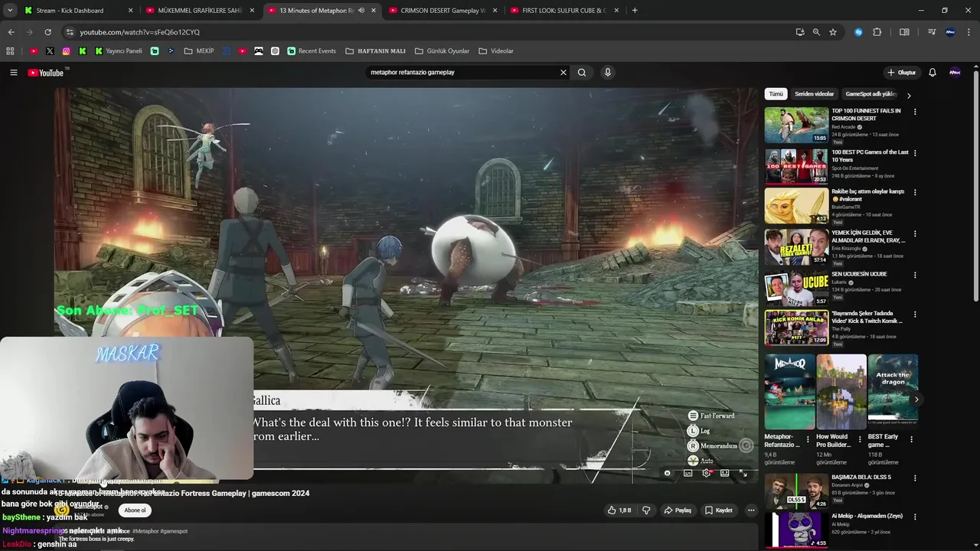Click the player's pause-icon autoplay switch
The height and width of the screenshot is (551, 980).
coord(668,473)
